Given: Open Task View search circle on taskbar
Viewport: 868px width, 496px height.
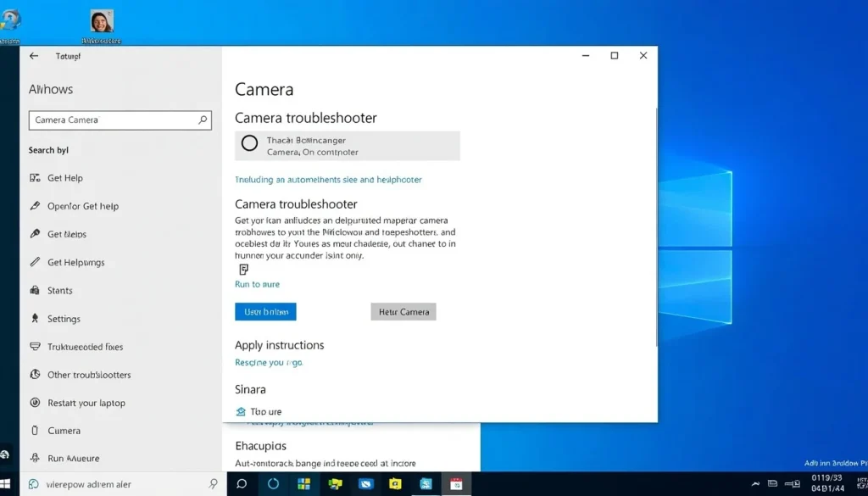Looking at the screenshot, I should pos(242,484).
